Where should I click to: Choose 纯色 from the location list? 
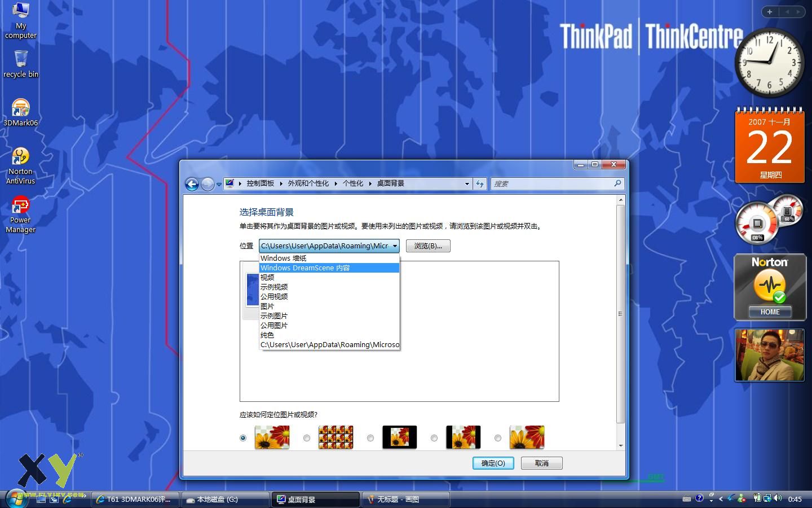(329, 335)
